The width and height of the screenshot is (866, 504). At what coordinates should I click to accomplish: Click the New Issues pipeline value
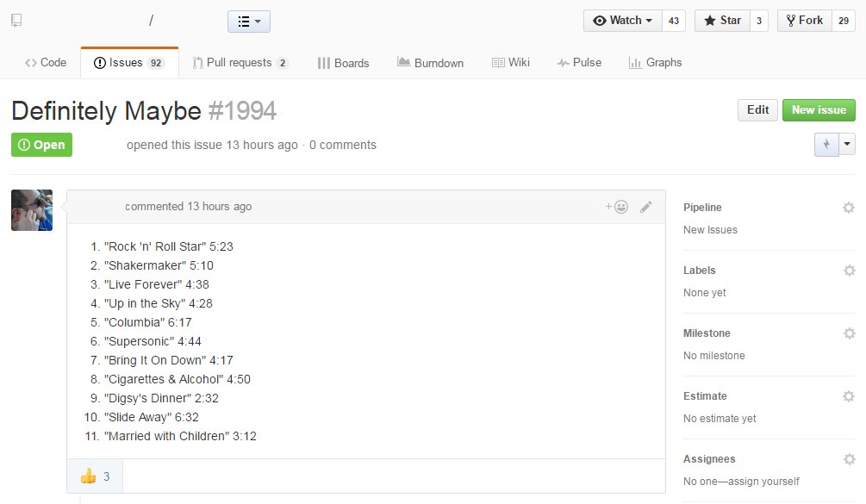(710, 230)
